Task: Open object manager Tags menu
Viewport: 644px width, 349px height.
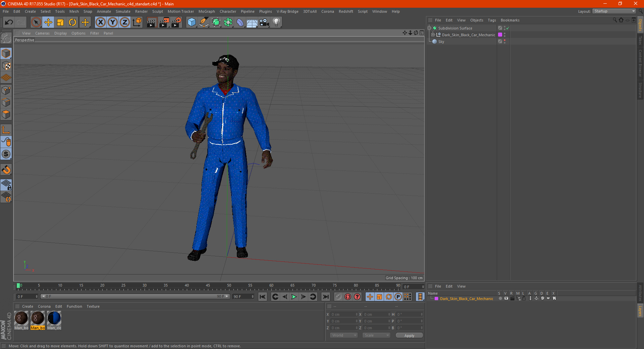Action: pyautogui.click(x=492, y=20)
